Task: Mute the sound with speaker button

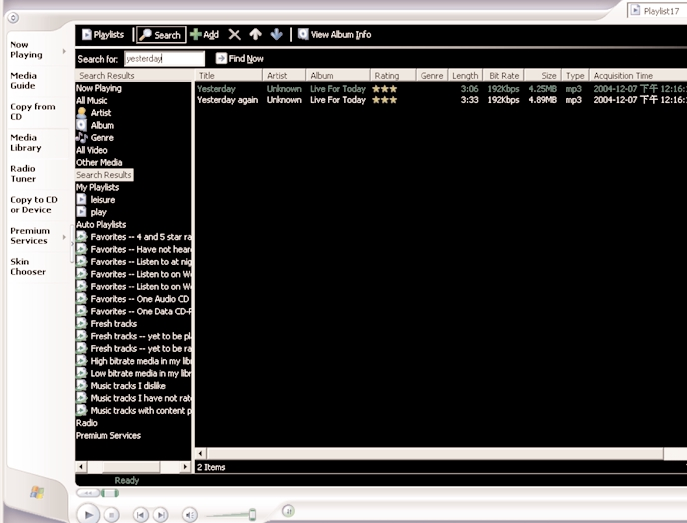Action: click(190, 515)
